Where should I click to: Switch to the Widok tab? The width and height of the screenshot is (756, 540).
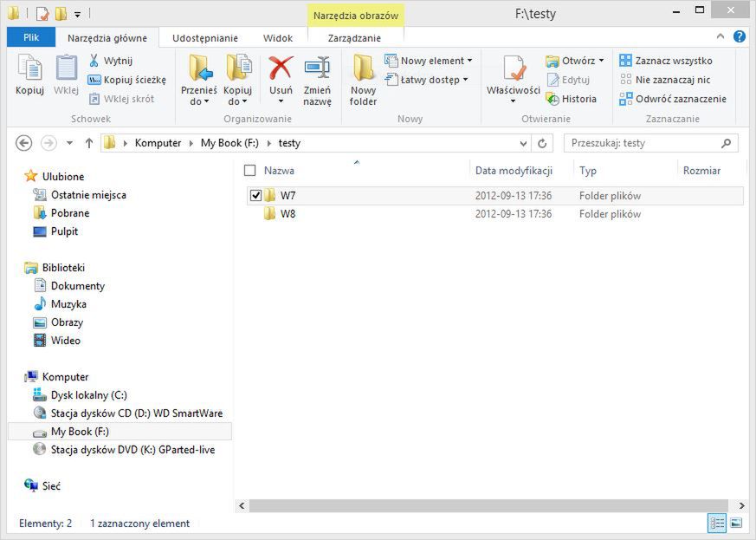pyautogui.click(x=278, y=38)
